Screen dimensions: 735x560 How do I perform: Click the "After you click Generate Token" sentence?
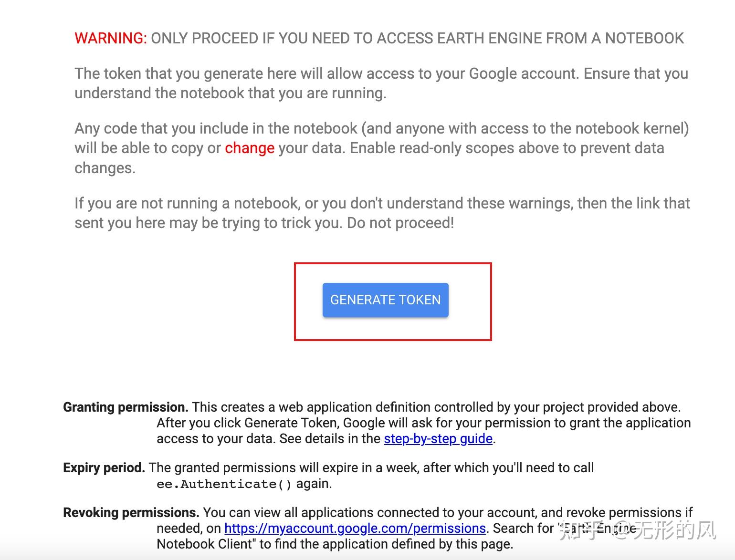pyautogui.click(x=423, y=423)
